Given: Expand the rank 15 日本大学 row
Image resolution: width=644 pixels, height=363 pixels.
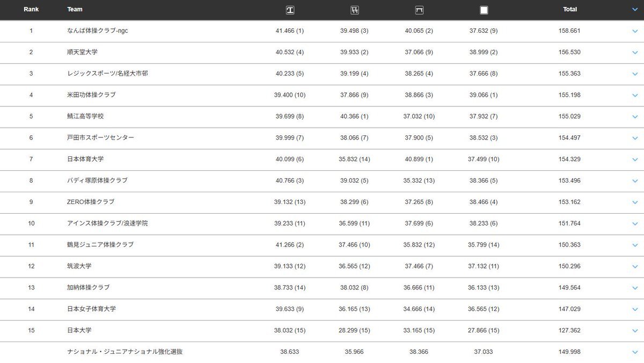Looking at the screenshot, I should [635, 331].
